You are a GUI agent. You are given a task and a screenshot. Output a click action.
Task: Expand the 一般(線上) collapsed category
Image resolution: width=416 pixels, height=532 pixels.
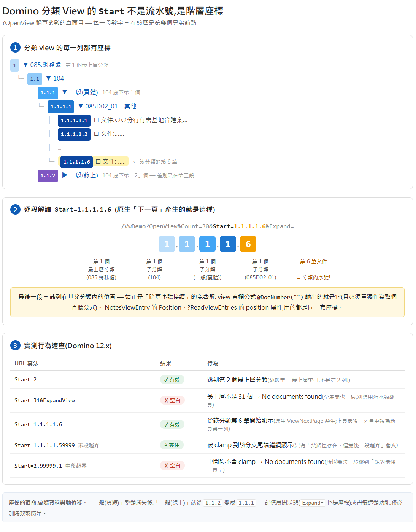(x=65, y=175)
